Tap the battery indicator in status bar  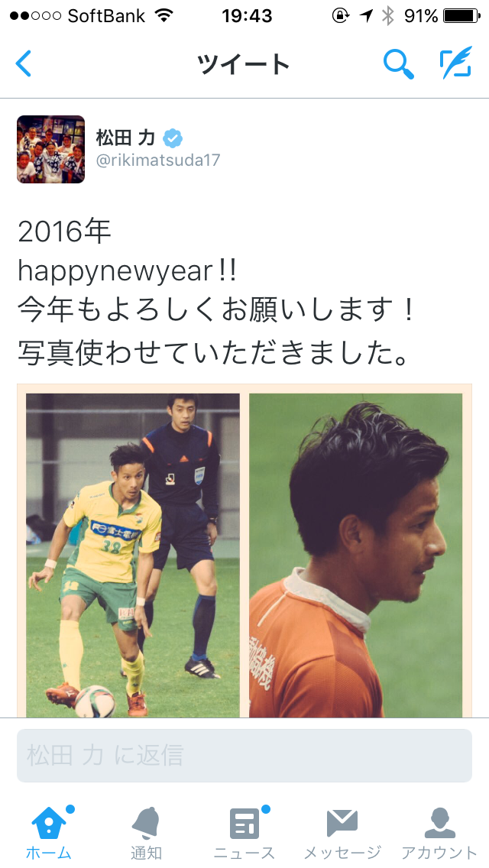pyautogui.click(x=461, y=16)
